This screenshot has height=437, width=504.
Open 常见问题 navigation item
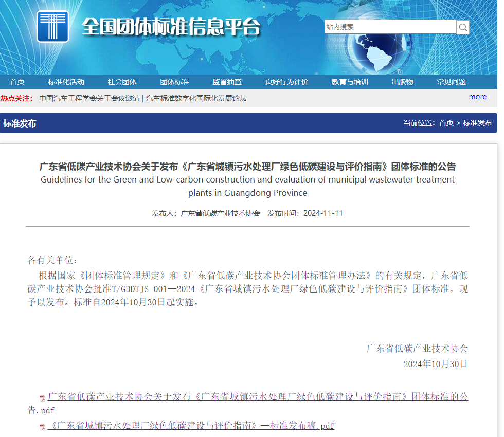[x=452, y=82]
